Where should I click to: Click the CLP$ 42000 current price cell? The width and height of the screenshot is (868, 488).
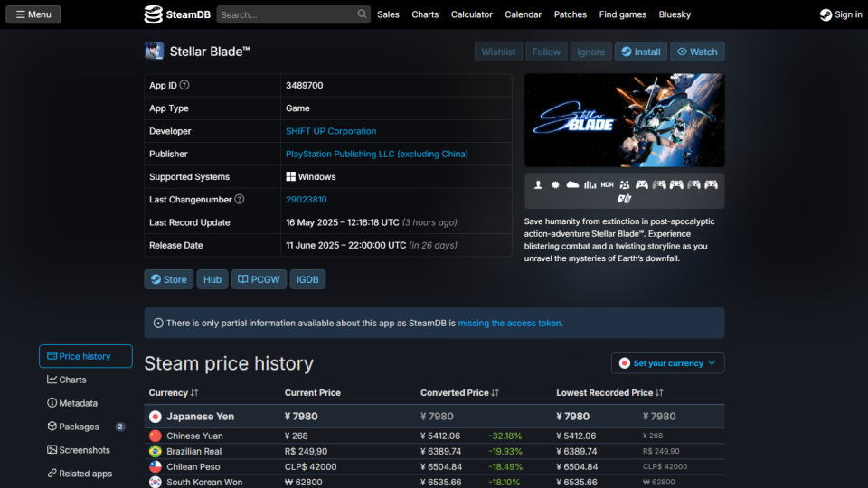tap(310, 467)
